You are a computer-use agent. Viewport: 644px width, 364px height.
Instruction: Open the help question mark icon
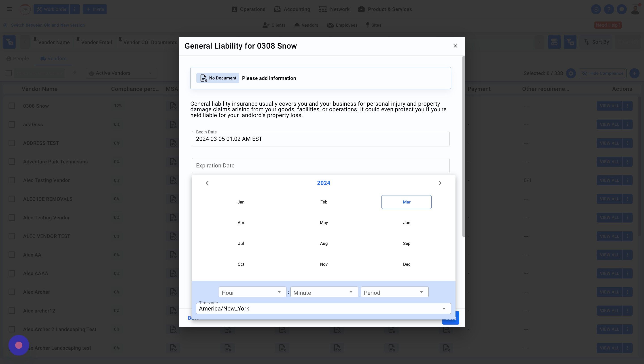pos(609,9)
